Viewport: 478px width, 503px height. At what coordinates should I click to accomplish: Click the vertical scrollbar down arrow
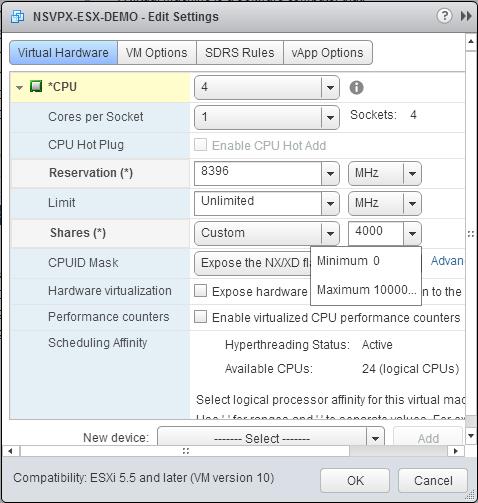pyautogui.click(x=471, y=435)
